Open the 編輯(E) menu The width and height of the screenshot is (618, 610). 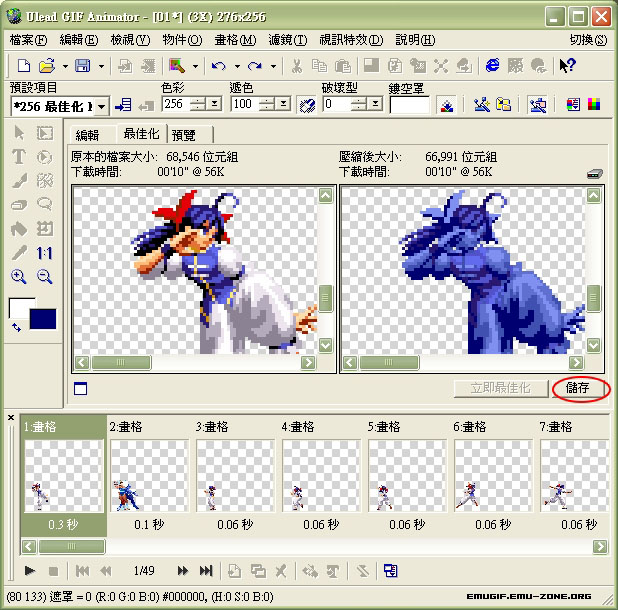pyautogui.click(x=79, y=40)
